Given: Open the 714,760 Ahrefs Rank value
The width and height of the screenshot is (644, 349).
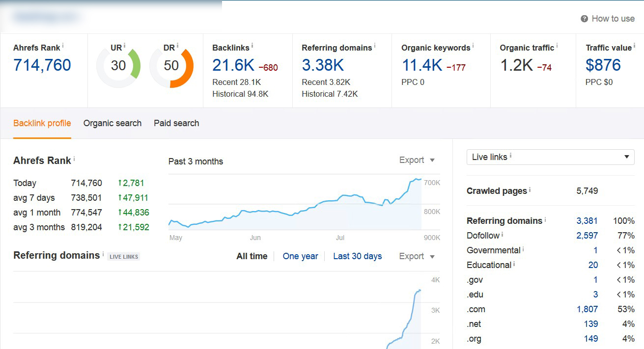Looking at the screenshot, I should point(42,65).
